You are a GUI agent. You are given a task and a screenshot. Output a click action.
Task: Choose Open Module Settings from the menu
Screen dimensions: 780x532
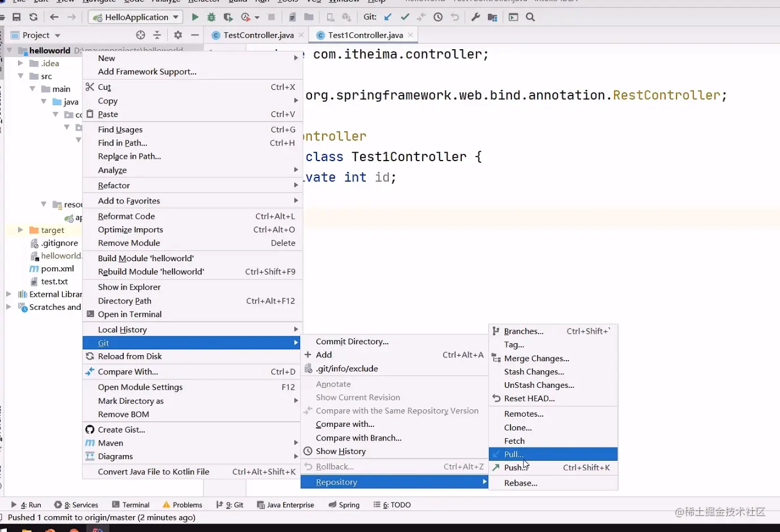(192, 387)
